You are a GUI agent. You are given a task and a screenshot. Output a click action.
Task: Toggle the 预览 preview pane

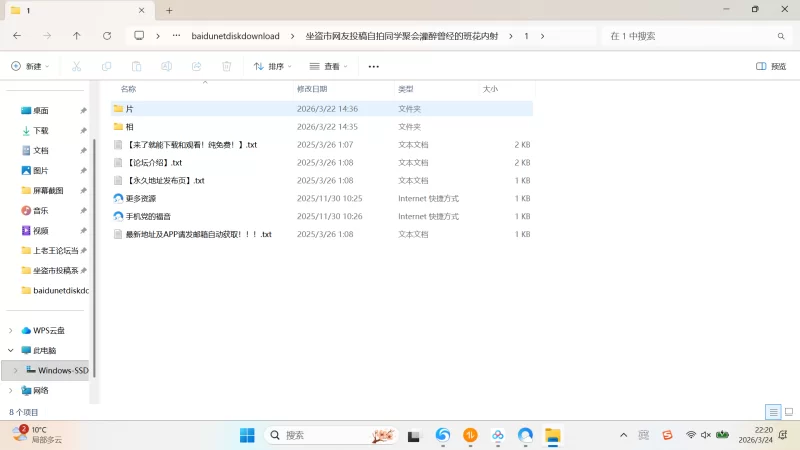point(771,66)
